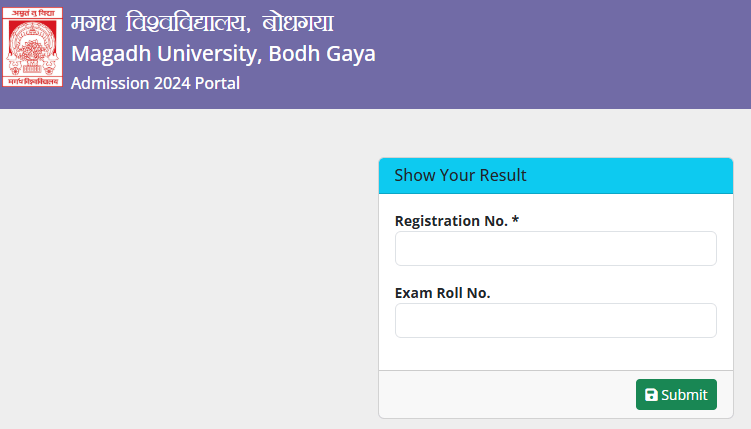Click the Hindi university name heading

202,23
